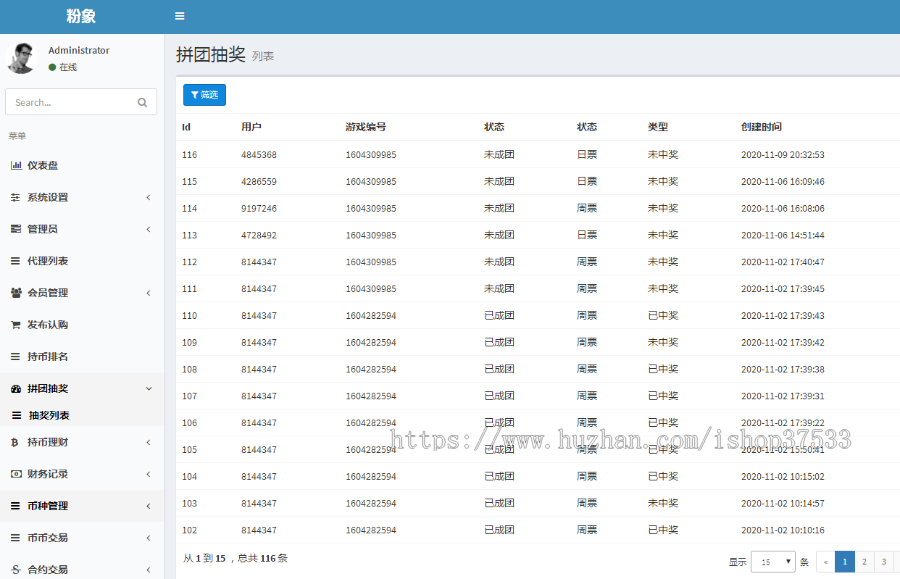Open the rows-per-page dropdown showing 15
900x579 pixels.
[773, 562]
